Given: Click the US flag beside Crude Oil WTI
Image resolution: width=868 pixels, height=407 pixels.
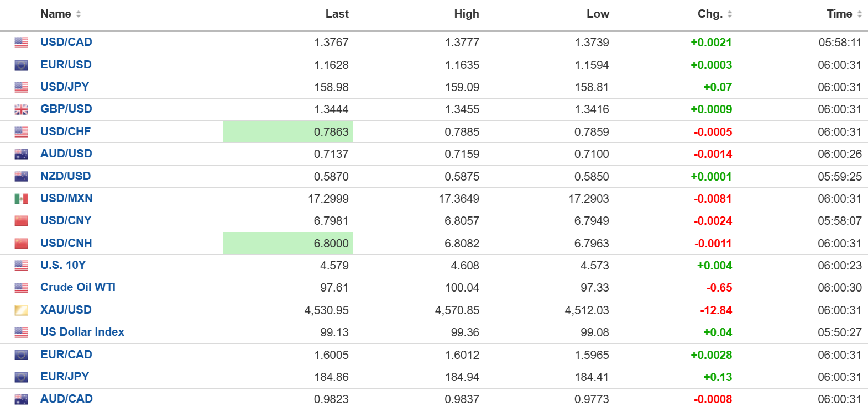Looking at the screenshot, I should point(21,288).
